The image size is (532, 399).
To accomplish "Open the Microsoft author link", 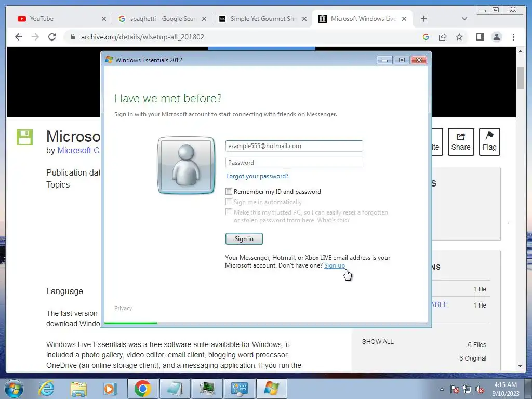I will coord(78,150).
